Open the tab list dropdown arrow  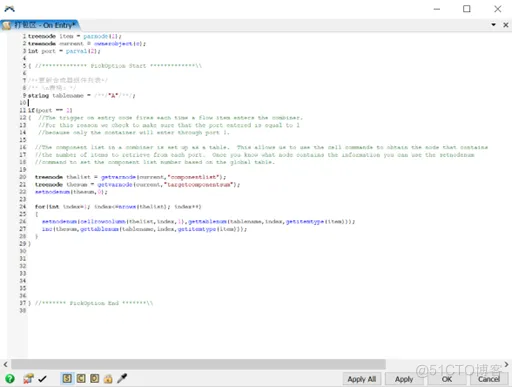coord(493,25)
